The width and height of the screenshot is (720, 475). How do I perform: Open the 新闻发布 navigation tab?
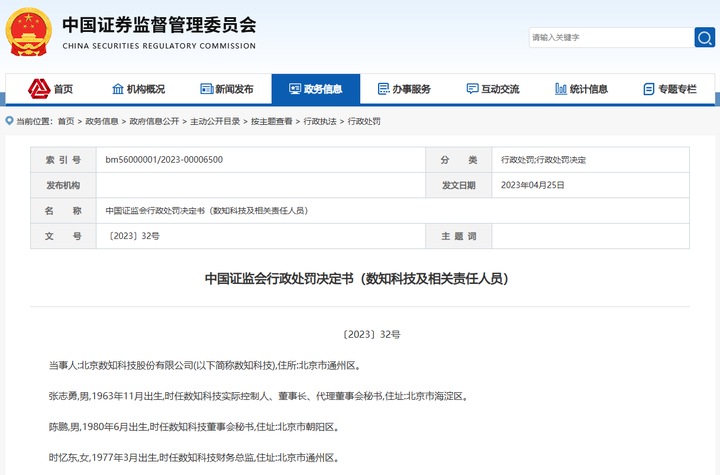point(227,89)
